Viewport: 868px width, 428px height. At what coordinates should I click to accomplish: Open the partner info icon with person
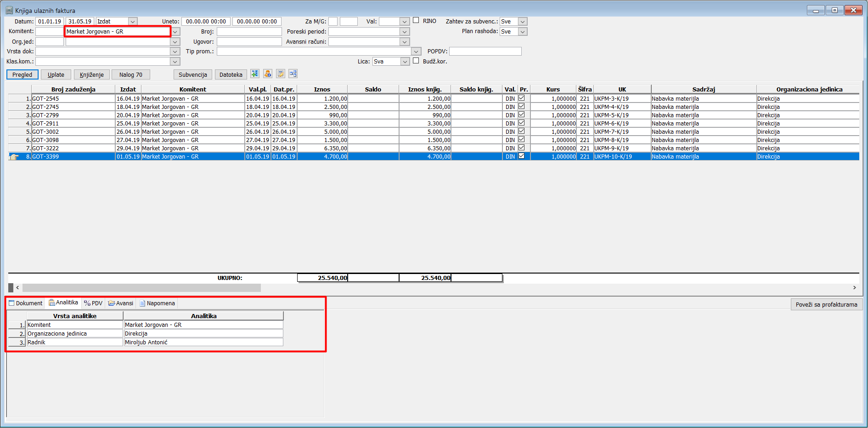pyautogui.click(x=268, y=74)
